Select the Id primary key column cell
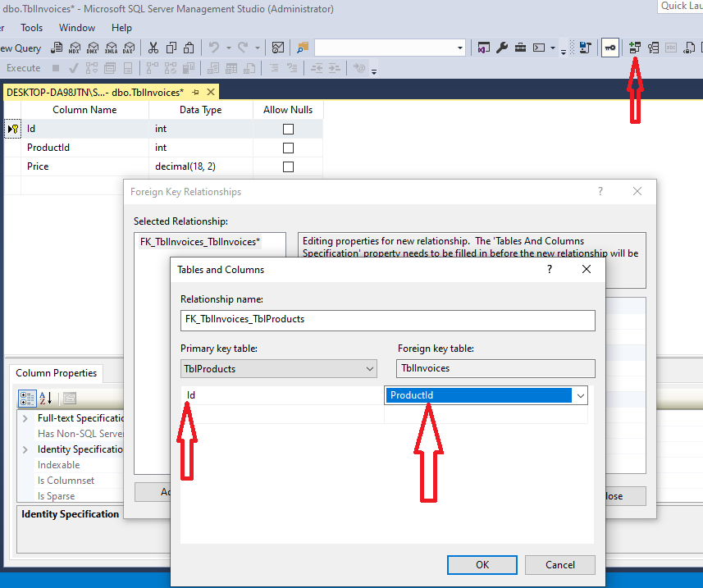703x588 pixels. (x=282, y=395)
